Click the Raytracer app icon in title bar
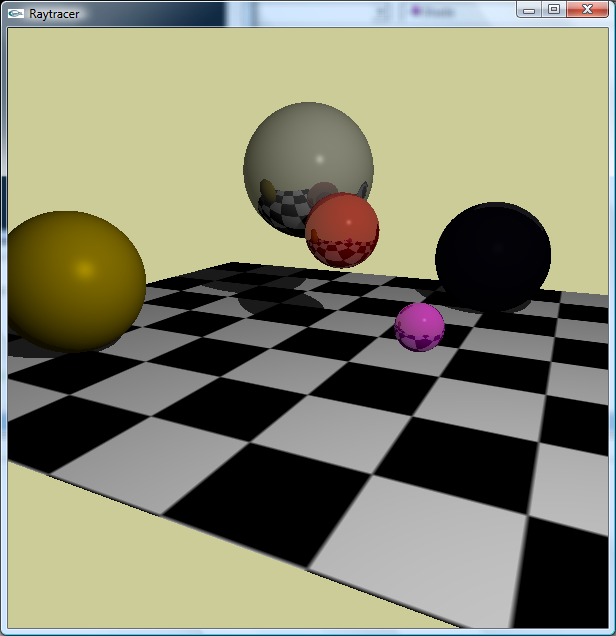Screen dimensions: 616x636 (x=16, y=13)
